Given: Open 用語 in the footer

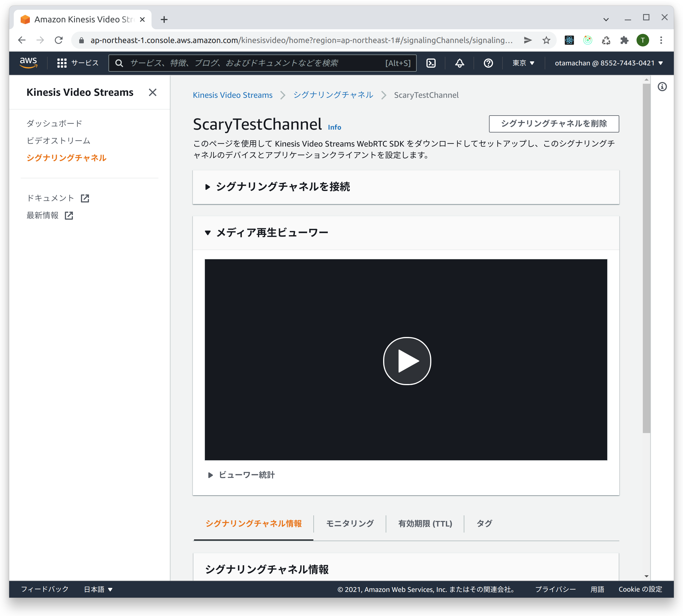Looking at the screenshot, I should 597,589.
